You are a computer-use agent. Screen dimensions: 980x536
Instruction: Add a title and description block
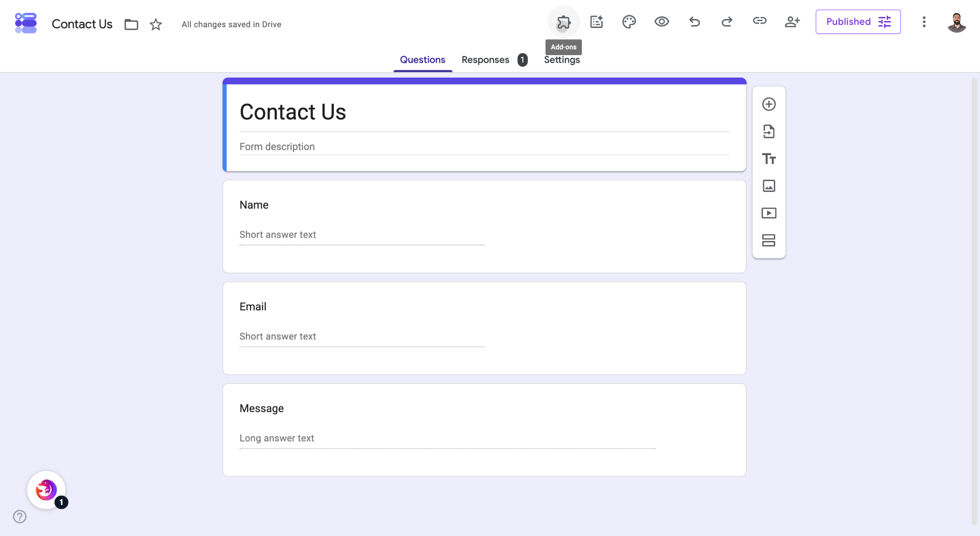[769, 159]
